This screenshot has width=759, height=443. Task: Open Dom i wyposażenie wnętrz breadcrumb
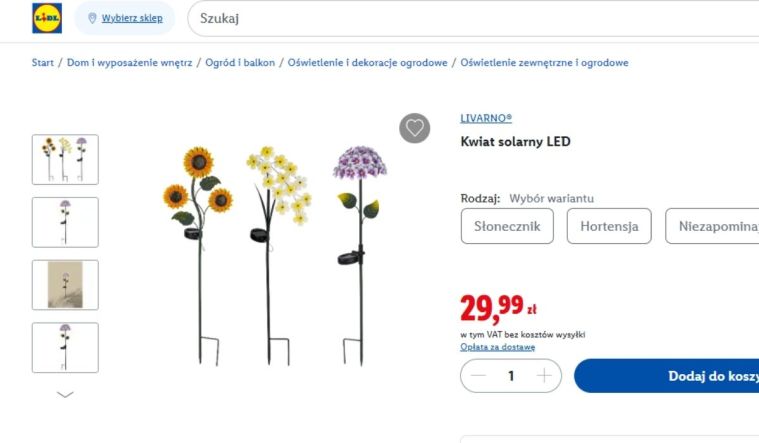[129, 63]
